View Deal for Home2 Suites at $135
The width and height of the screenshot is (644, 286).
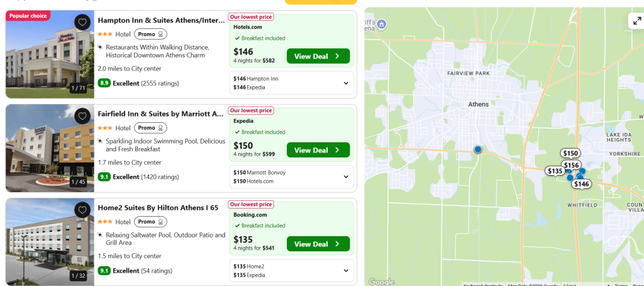coord(318,244)
